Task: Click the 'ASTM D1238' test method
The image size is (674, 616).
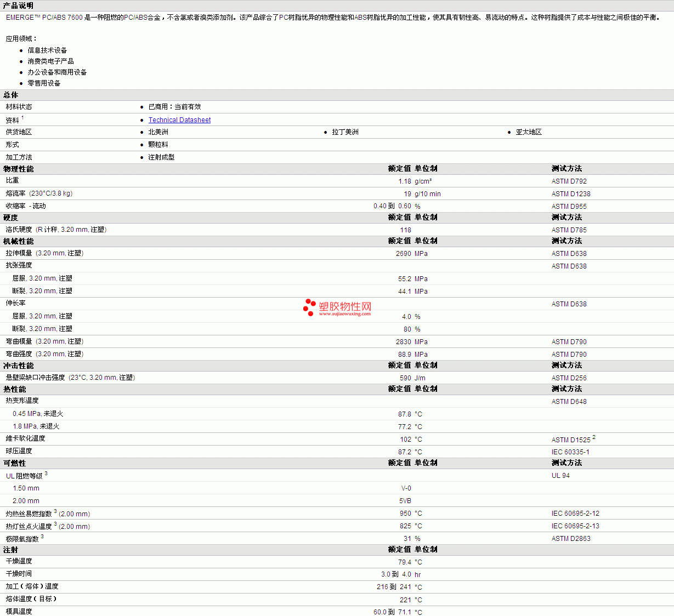Action: tap(571, 194)
